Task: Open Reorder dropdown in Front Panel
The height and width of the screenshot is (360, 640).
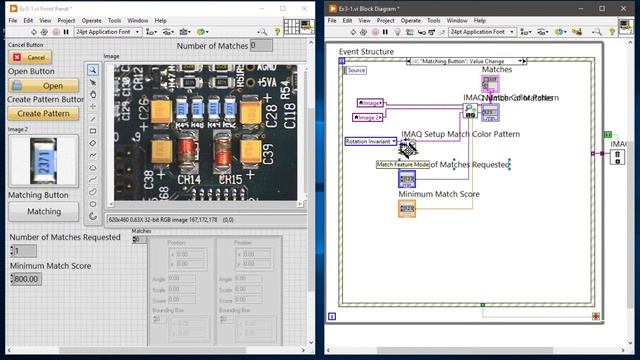Action: pyautogui.click(x=202, y=32)
